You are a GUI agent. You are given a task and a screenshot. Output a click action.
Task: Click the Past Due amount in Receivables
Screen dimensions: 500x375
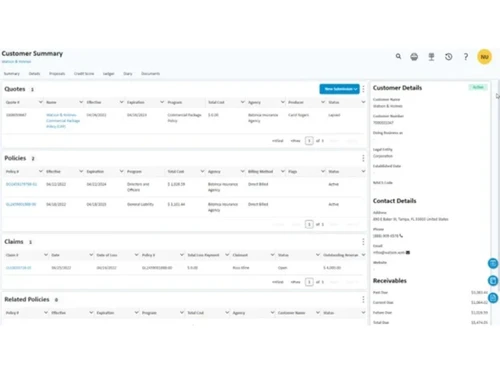click(479, 292)
